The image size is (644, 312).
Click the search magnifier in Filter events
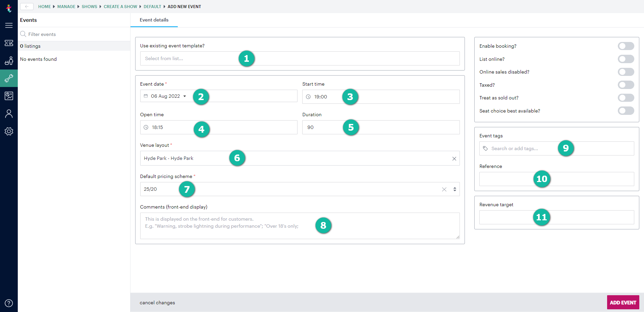click(x=23, y=34)
